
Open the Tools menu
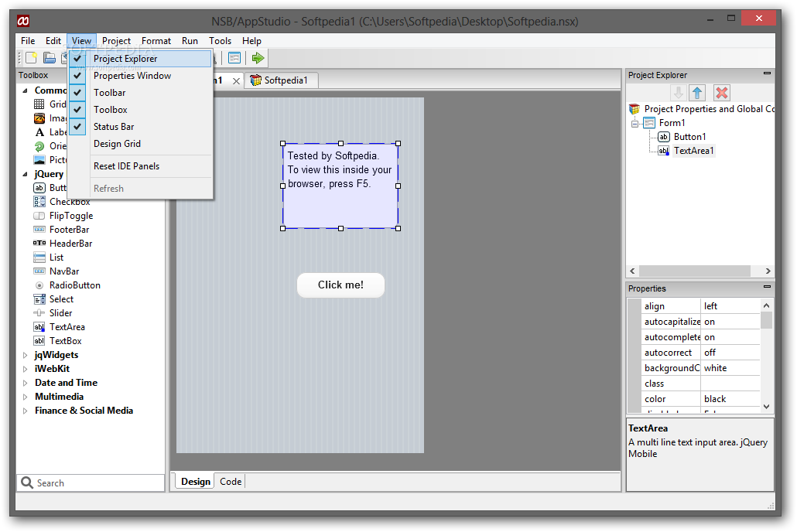pyautogui.click(x=220, y=41)
